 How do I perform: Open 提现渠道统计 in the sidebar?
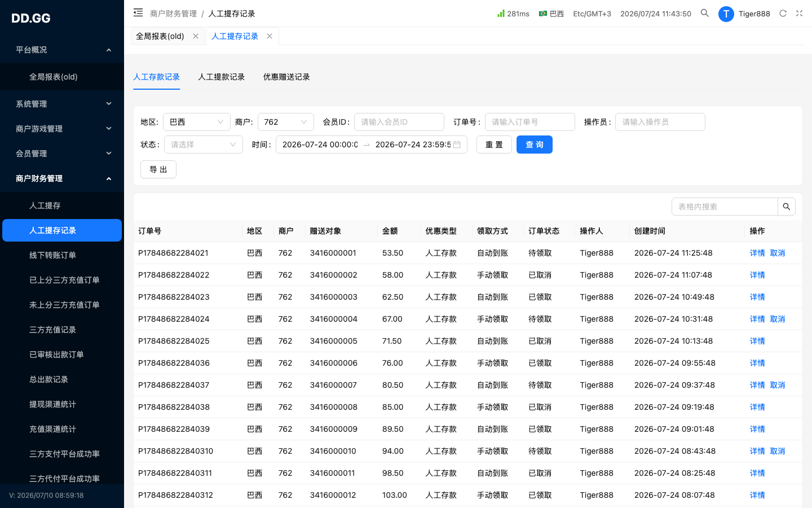62,404
